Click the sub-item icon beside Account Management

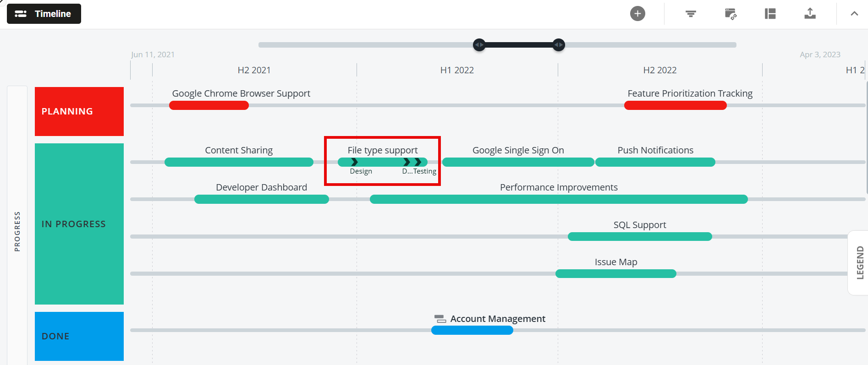click(440, 319)
